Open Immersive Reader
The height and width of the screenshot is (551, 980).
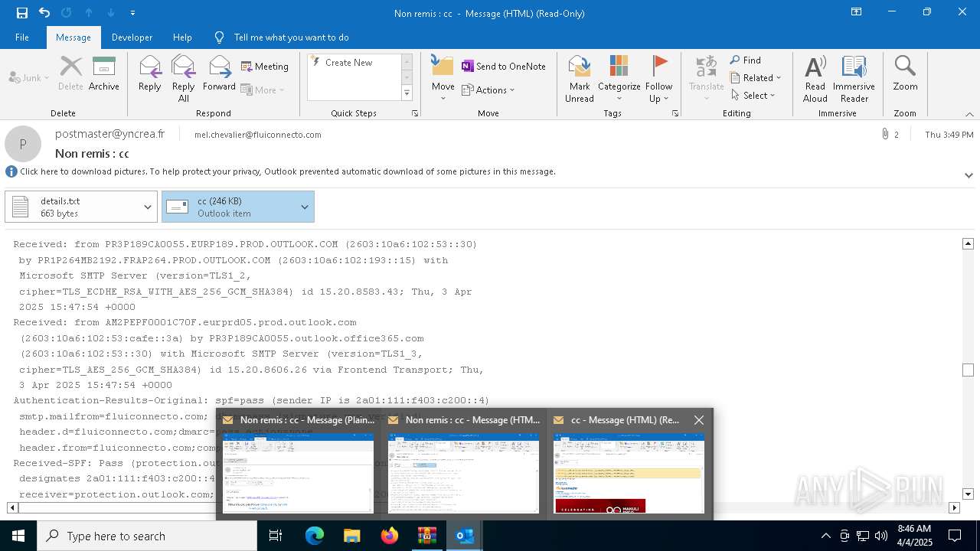tap(854, 79)
